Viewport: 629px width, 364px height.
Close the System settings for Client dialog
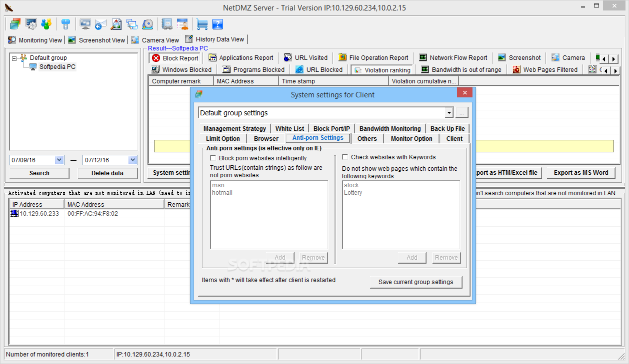click(465, 93)
